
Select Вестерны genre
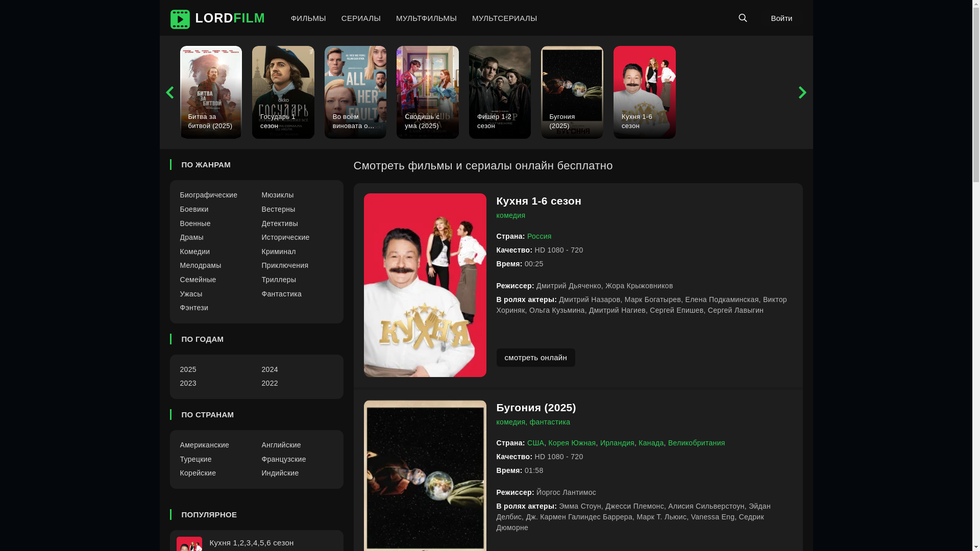[278, 209]
